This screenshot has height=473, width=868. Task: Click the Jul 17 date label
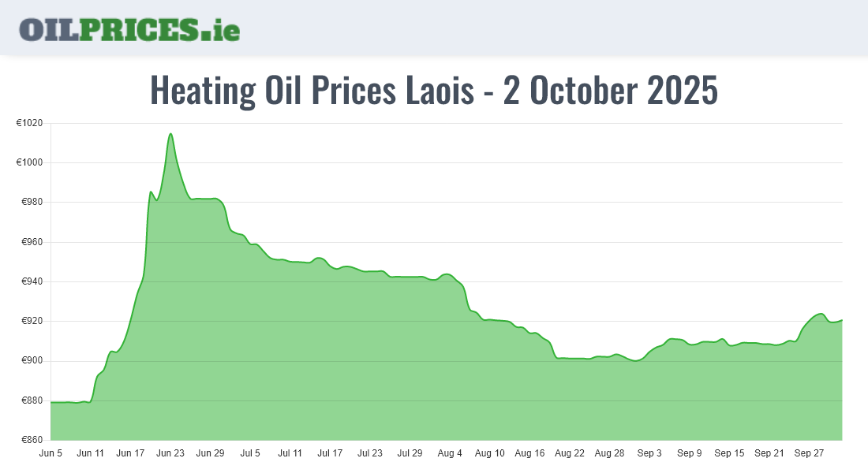330,453
